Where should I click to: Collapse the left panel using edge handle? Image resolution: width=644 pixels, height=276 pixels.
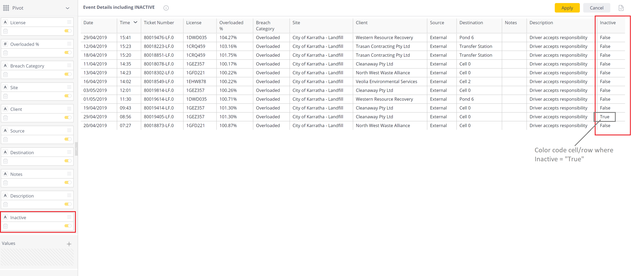pyautogui.click(x=76, y=149)
